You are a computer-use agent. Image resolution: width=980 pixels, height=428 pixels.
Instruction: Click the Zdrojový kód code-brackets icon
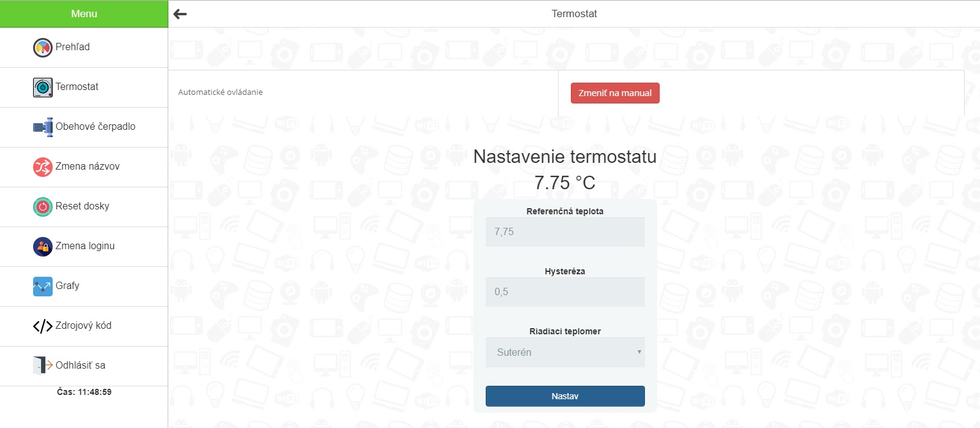(x=42, y=326)
